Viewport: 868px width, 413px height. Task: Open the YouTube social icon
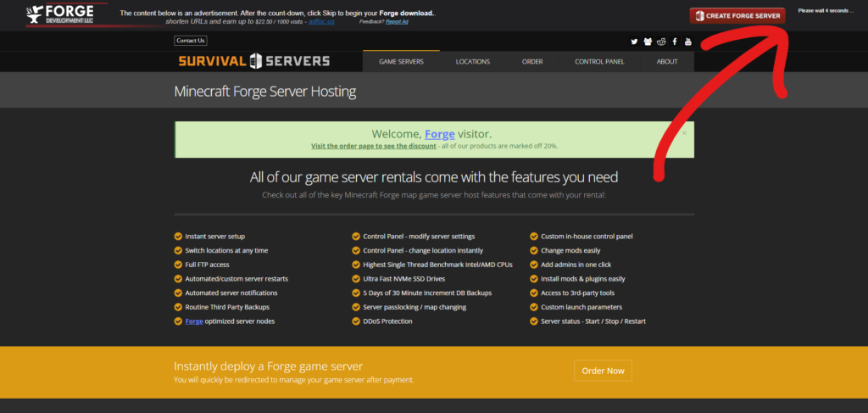click(688, 42)
